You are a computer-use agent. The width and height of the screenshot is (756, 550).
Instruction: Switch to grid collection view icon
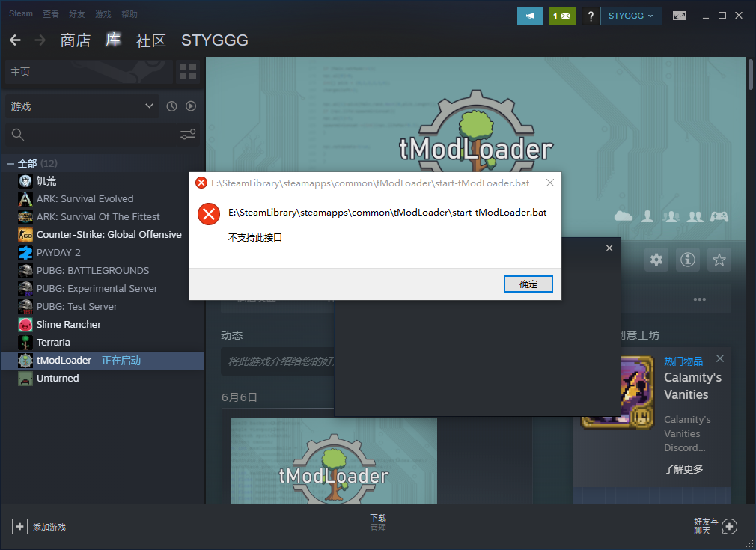tap(187, 72)
